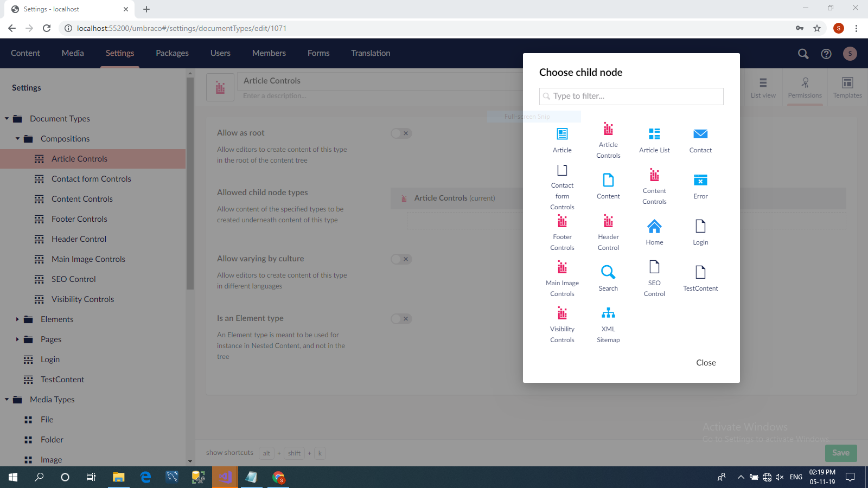Viewport: 868px width, 488px height.
Task: Click the document type description field
Action: 380,96
